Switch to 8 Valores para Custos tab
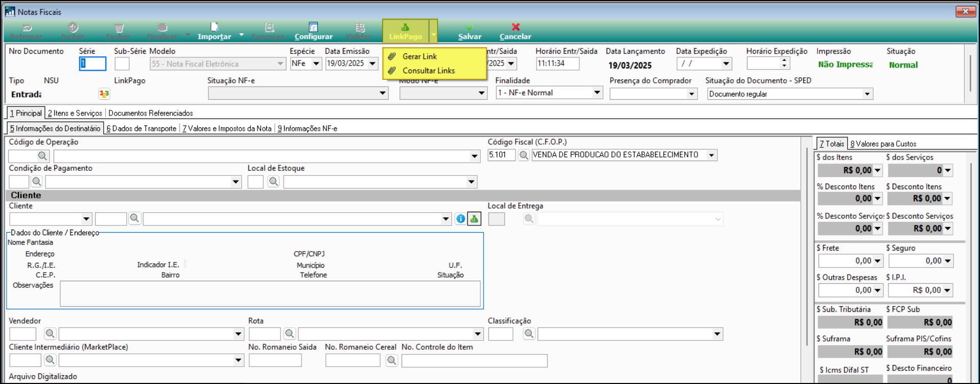The height and width of the screenshot is (384, 980). [x=883, y=144]
